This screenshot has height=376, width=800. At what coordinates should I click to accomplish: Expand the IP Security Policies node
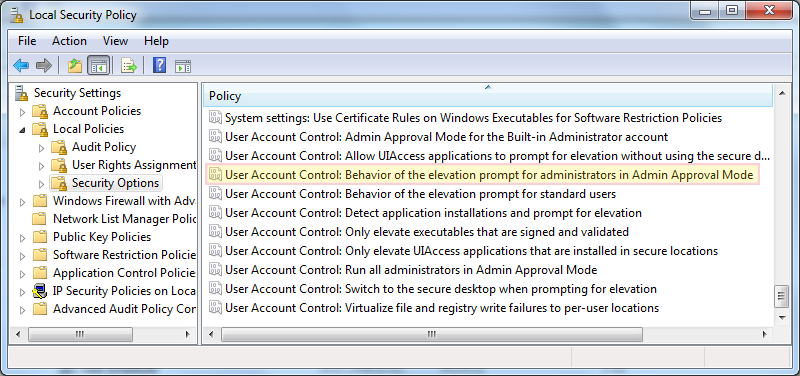pyautogui.click(x=22, y=292)
